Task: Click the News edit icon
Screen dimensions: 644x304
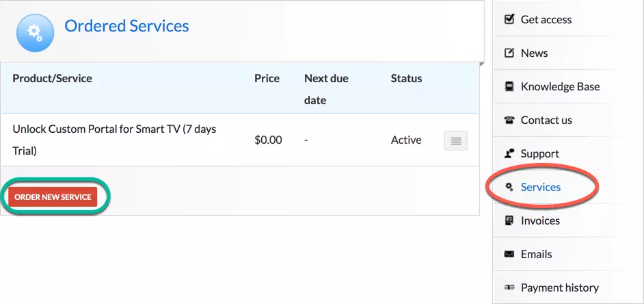Action: (509, 53)
